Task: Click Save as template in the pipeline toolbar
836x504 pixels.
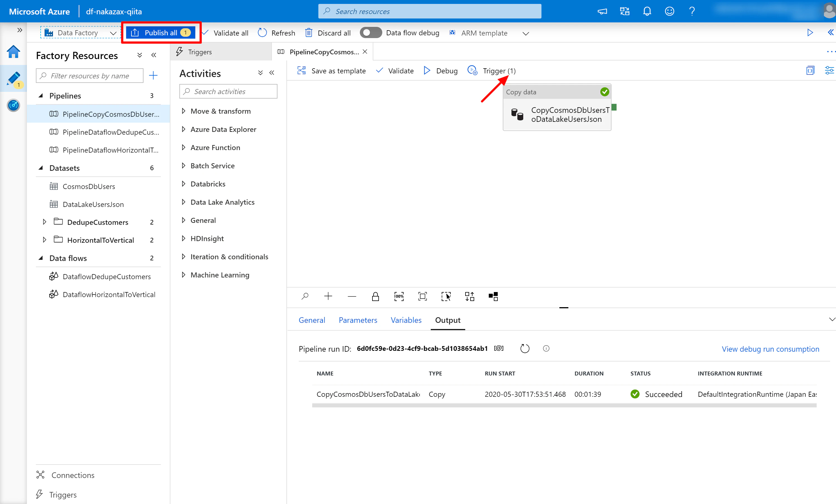Action: [x=332, y=71]
